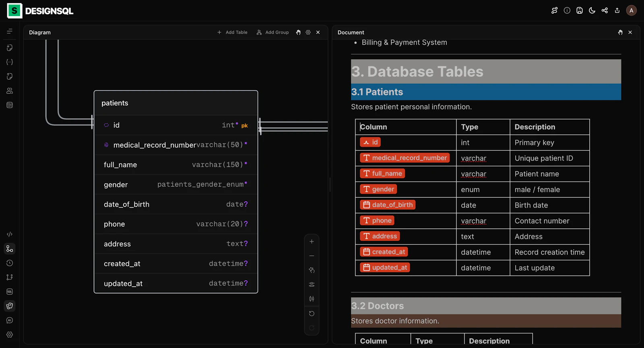Image resolution: width=644 pixels, height=348 pixels.
Task: Open the AI assistant icon in sidebar
Action: coord(10,320)
